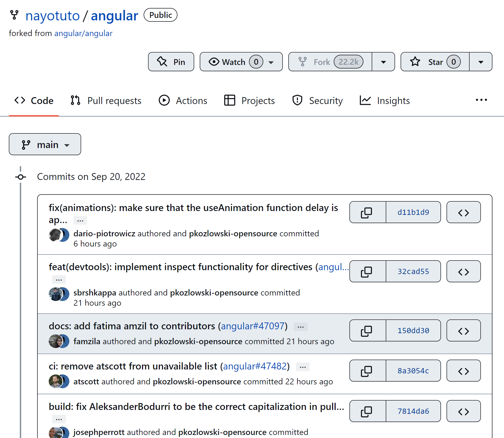The image size is (504, 438).
Task: Switch to Actions tab
Action: click(x=183, y=100)
